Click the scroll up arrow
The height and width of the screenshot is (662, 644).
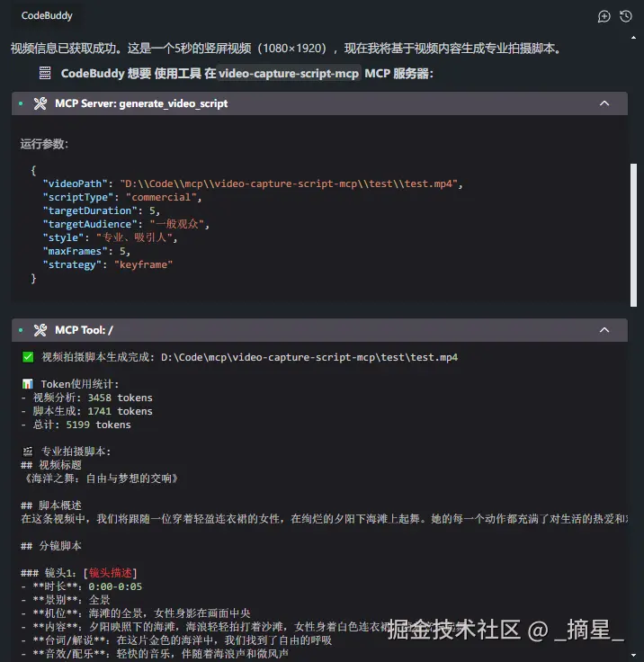633,38
